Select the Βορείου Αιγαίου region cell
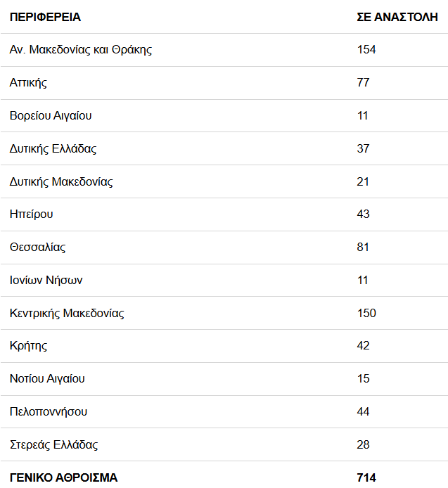This screenshot has width=448, height=488. [x=51, y=116]
